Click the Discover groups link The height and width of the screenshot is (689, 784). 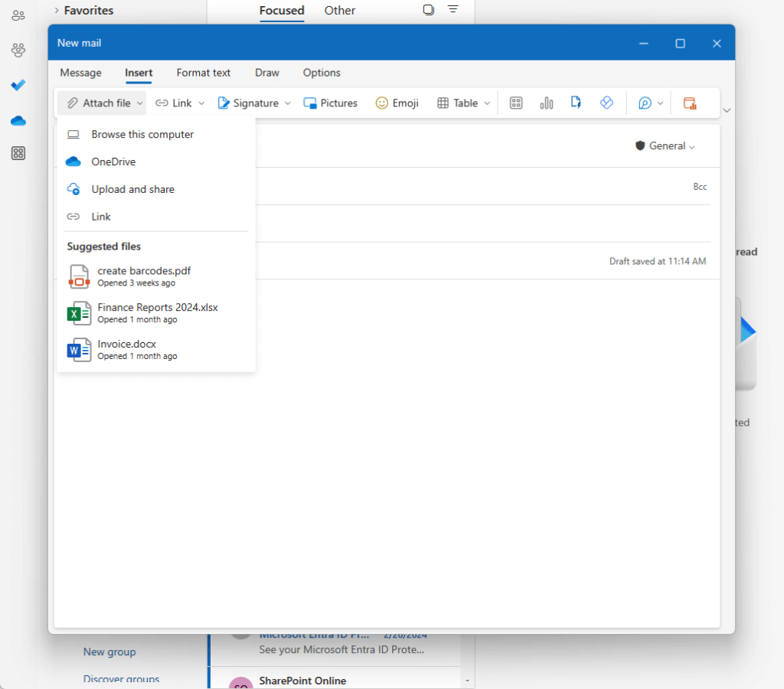121,679
